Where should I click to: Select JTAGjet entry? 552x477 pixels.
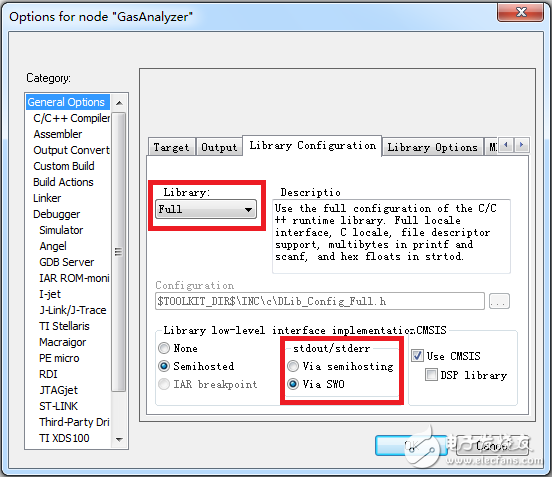tap(58, 390)
